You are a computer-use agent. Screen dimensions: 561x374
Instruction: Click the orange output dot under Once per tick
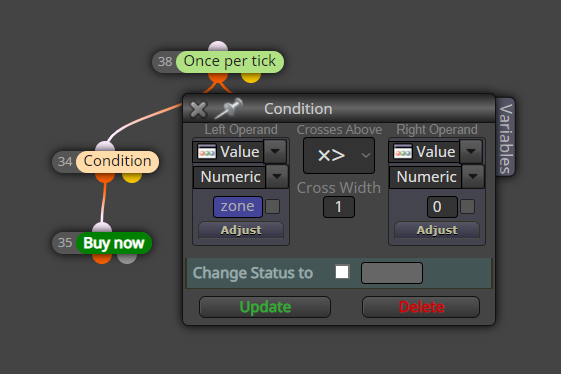coord(218,76)
